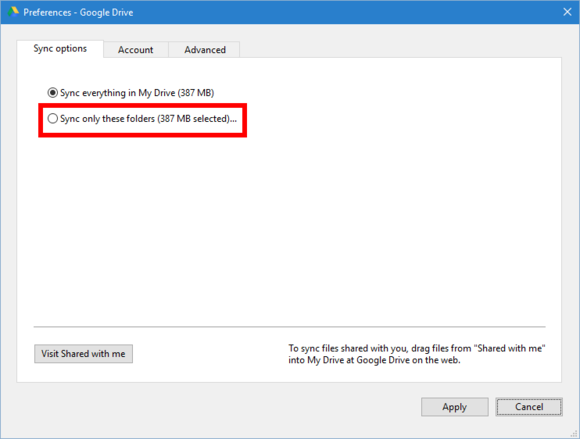Click the Google Drive logo in title bar
The image size is (580, 439).
click(13, 12)
